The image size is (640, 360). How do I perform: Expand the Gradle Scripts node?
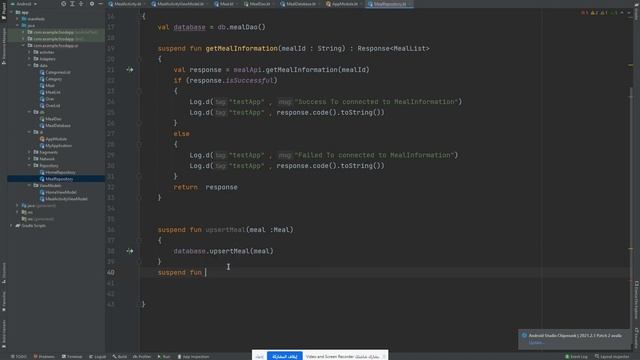(x=11, y=225)
